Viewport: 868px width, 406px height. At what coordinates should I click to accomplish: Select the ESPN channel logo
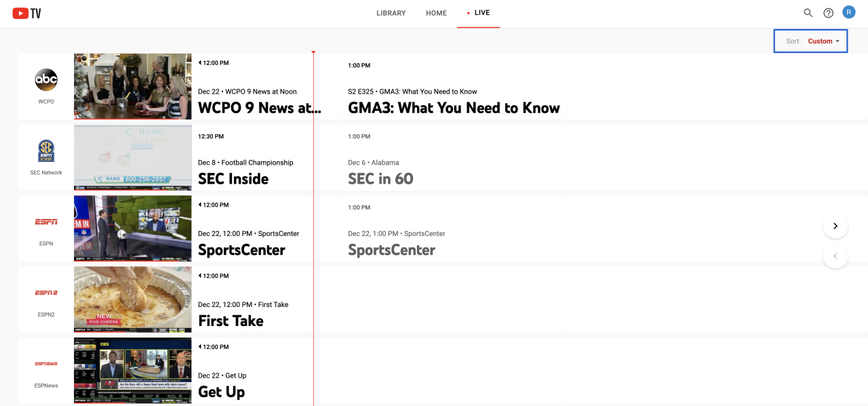point(46,222)
